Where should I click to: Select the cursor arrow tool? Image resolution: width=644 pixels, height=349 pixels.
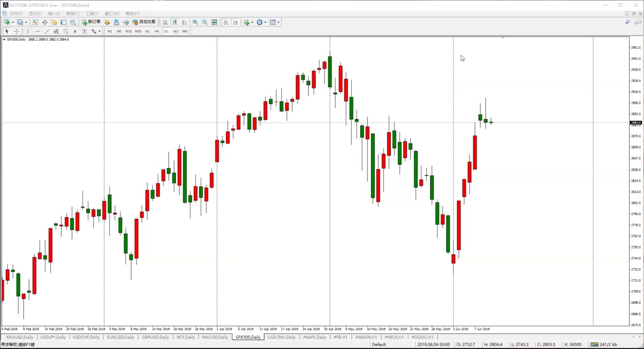tap(7, 32)
